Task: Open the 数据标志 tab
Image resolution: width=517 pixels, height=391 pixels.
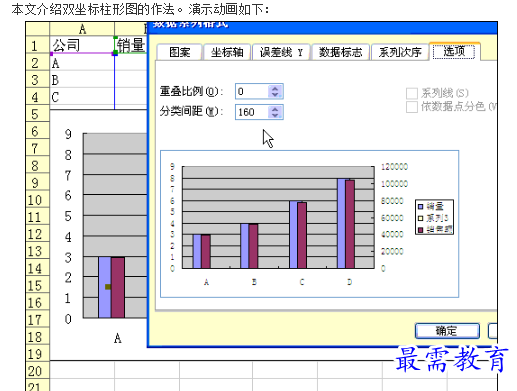Action: (x=340, y=52)
